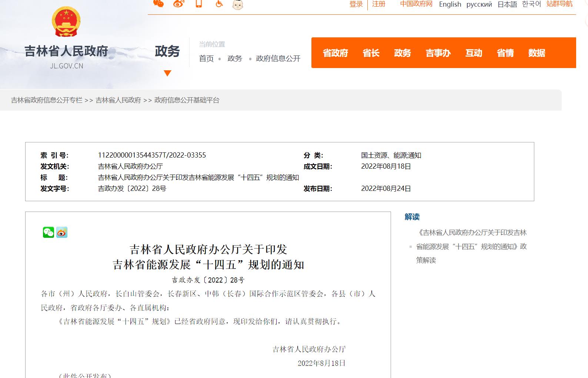This screenshot has height=378, width=588.
Task: Share article via green WeChat icon
Action: point(49,232)
